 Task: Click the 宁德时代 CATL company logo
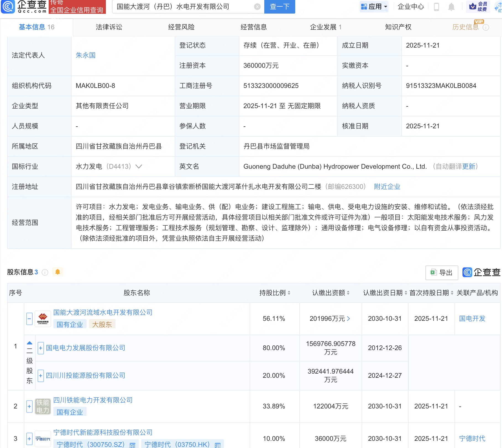pos(43,438)
